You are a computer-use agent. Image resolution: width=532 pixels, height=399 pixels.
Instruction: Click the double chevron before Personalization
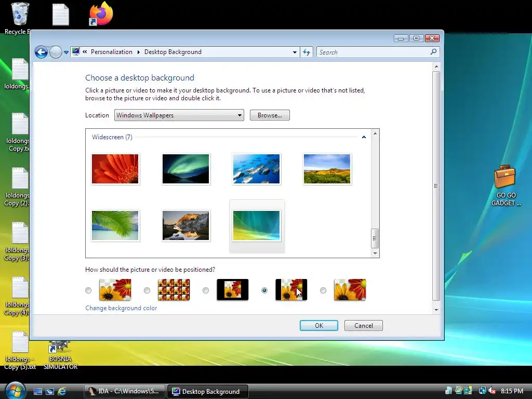[x=85, y=51]
